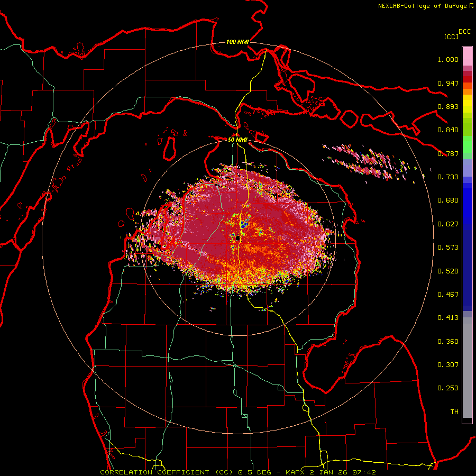Click the 50 NMI range ring label
476x476 pixels.
pyautogui.click(x=237, y=140)
